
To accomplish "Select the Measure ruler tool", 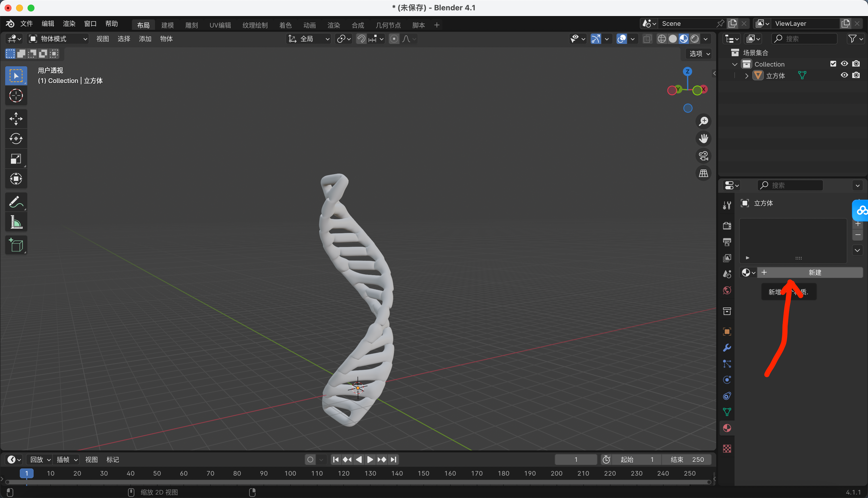I will pos(16,222).
